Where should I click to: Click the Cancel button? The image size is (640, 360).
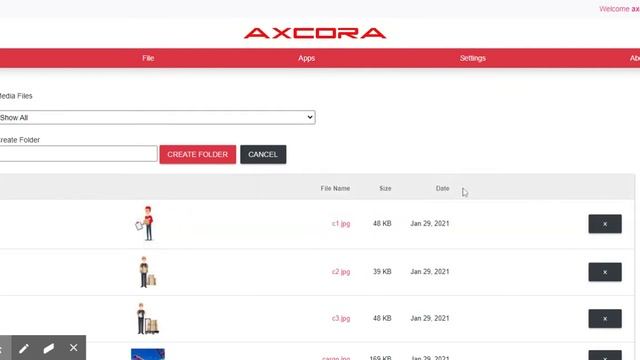point(263,154)
